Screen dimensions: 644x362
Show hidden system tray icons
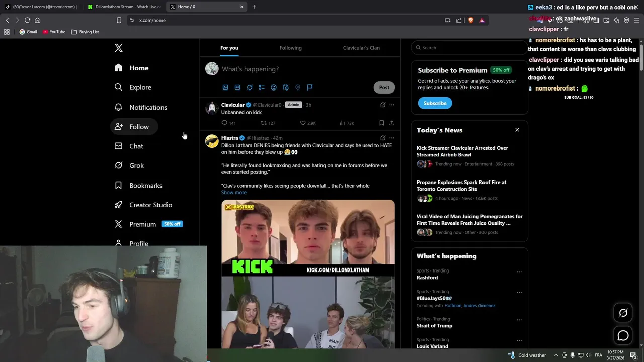click(x=556, y=355)
